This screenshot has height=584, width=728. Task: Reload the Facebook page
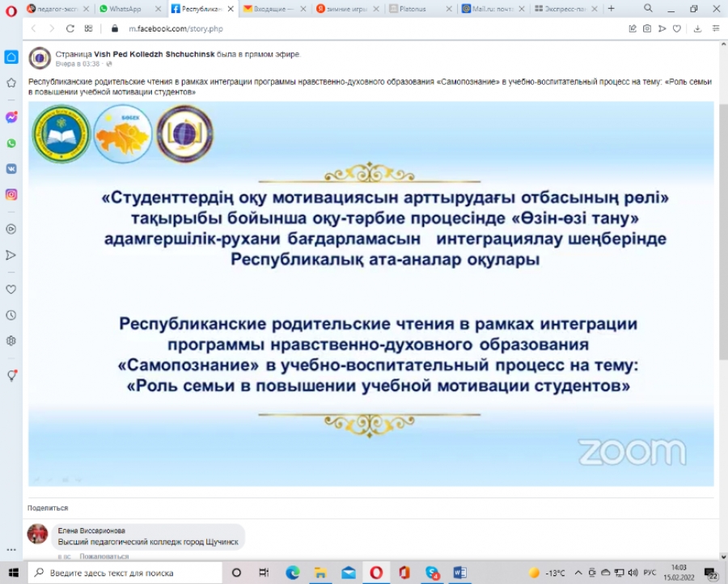pyautogui.click(x=70, y=29)
